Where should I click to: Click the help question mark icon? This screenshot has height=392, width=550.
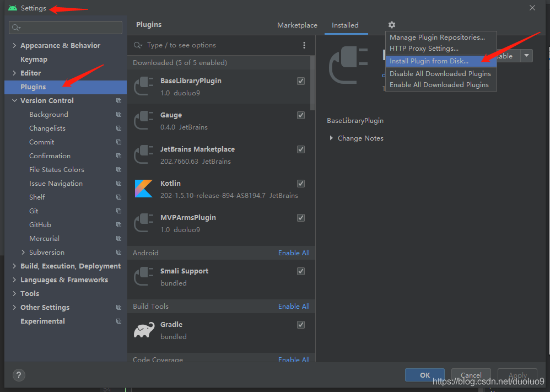click(x=19, y=375)
